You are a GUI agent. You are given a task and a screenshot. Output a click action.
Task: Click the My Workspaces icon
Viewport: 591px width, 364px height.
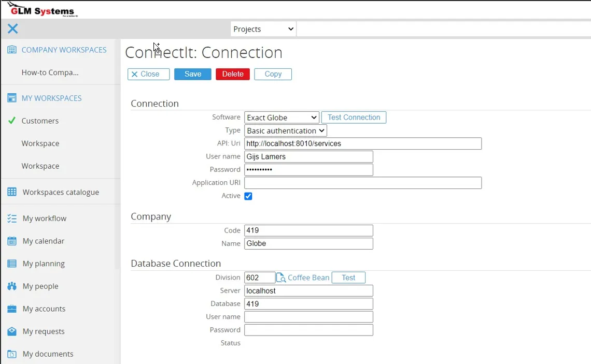pyautogui.click(x=12, y=98)
